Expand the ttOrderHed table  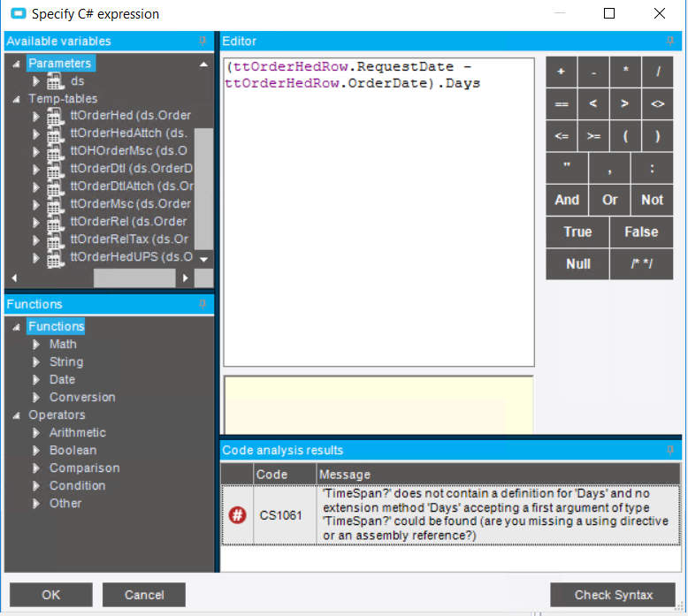pos(36,116)
